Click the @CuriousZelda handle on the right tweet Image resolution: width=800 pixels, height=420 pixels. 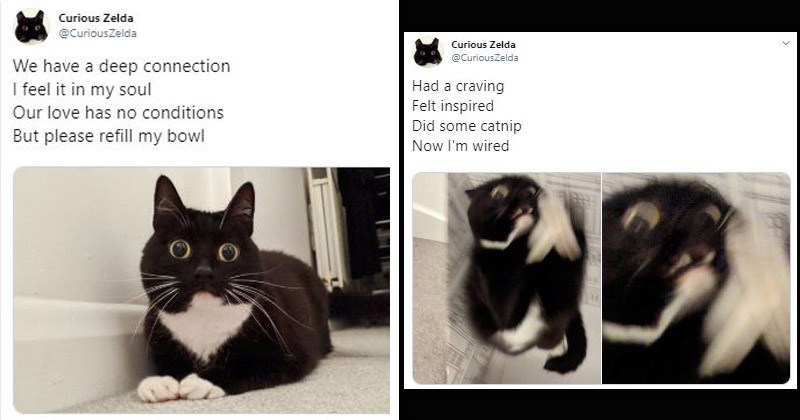[485, 58]
